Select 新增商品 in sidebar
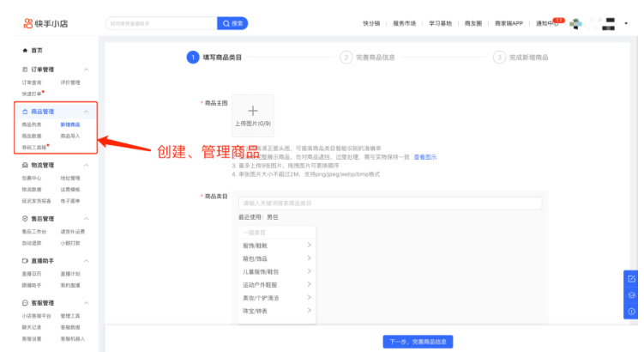644x352 pixels. [x=70, y=124]
